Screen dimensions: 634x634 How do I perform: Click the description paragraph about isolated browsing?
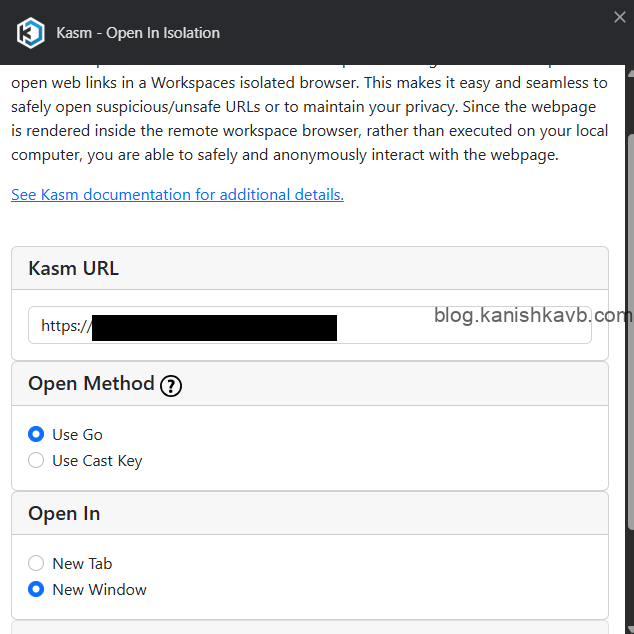coord(300,118)
